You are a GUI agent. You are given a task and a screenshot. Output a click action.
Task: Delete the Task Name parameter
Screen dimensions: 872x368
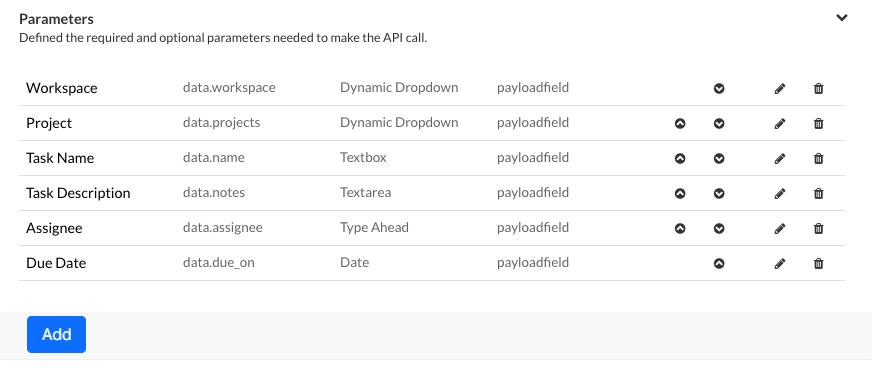pos(819,158)
